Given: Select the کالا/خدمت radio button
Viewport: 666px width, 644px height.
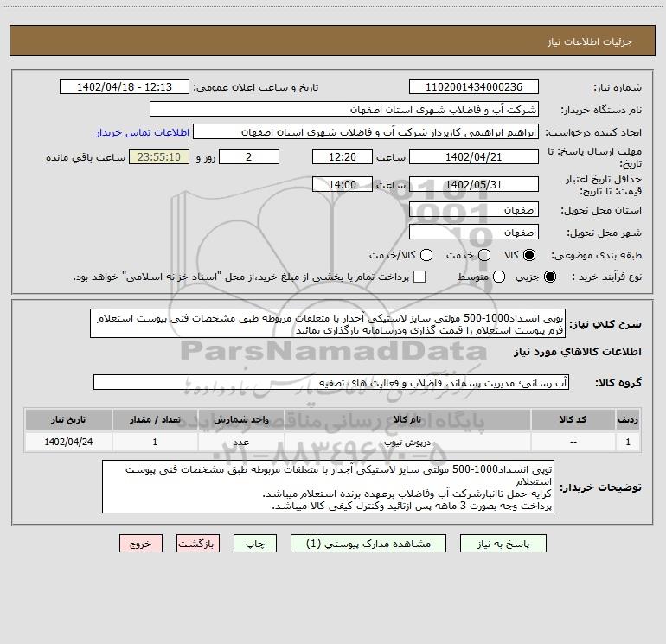Looking at the screenshot, I should pos(426,255).
